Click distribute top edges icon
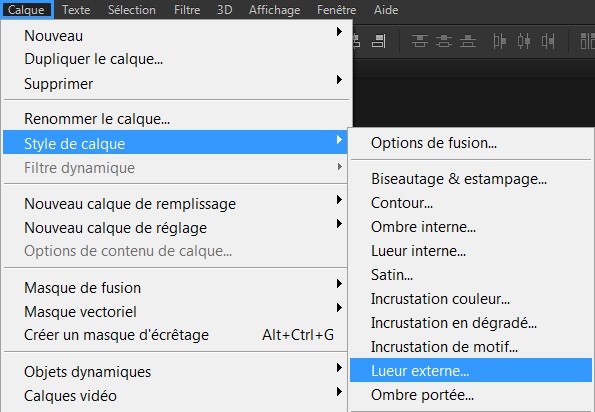 (x=420, y=41)
